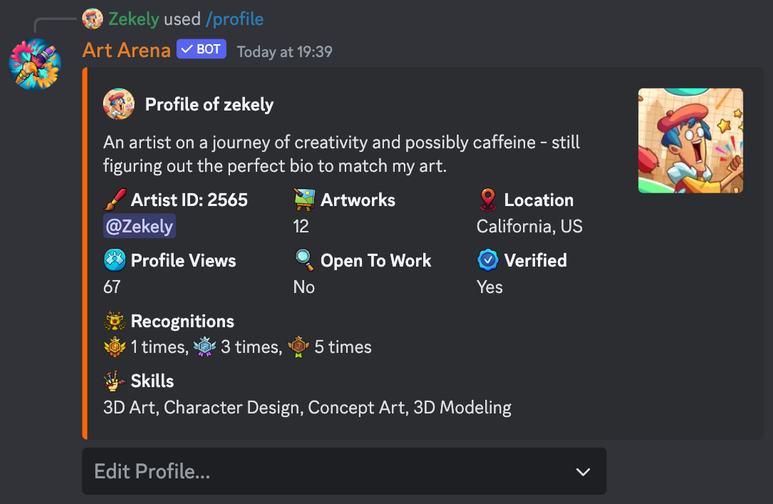Click the Art Arena bot username
The image size is (773, 504).
tap(126, 50)
